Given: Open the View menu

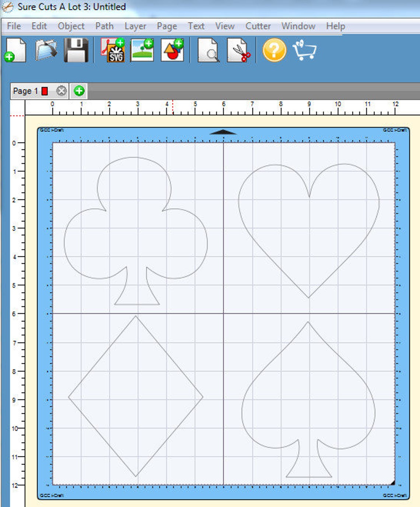Looking at the screenshot, I should point(224,26).
